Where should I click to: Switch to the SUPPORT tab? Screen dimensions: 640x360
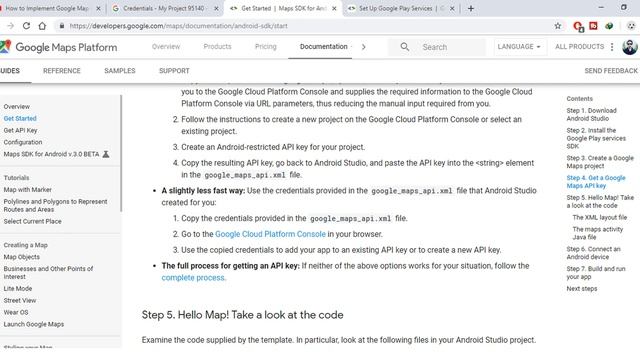tap(174, 71)
